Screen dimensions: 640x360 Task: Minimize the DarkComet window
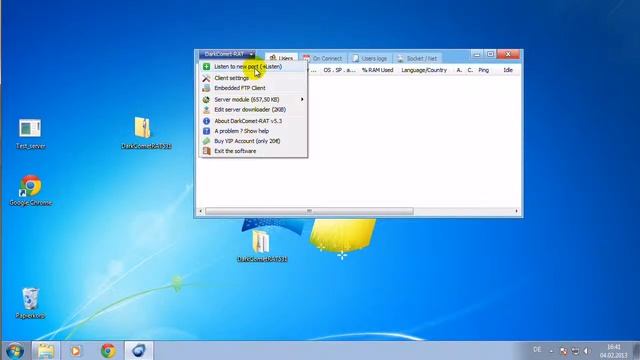(477, 54)
